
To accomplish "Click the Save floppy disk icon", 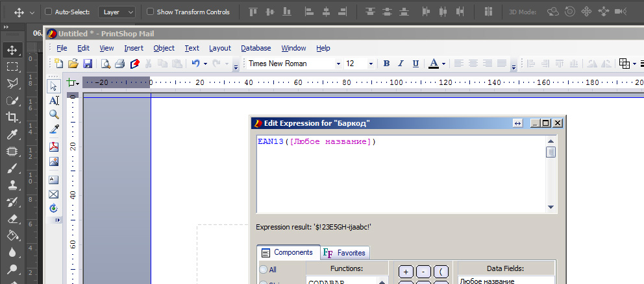I will 87,64.
